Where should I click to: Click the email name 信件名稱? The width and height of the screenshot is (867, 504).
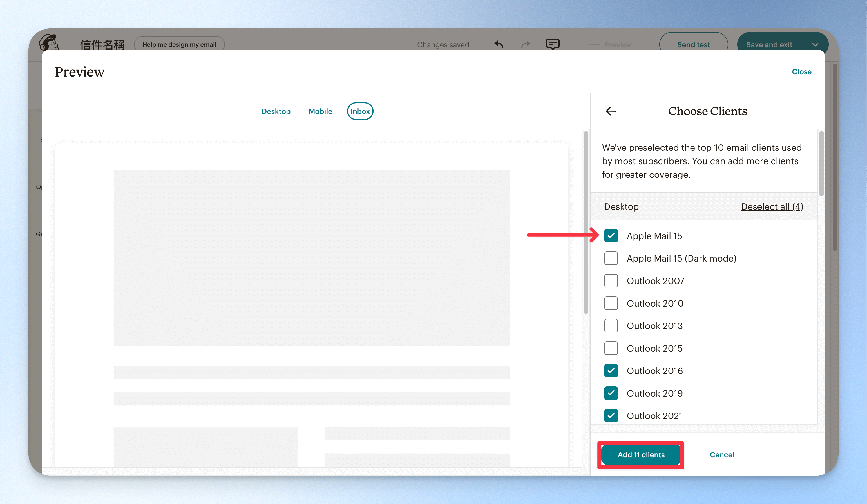point(102,45)
